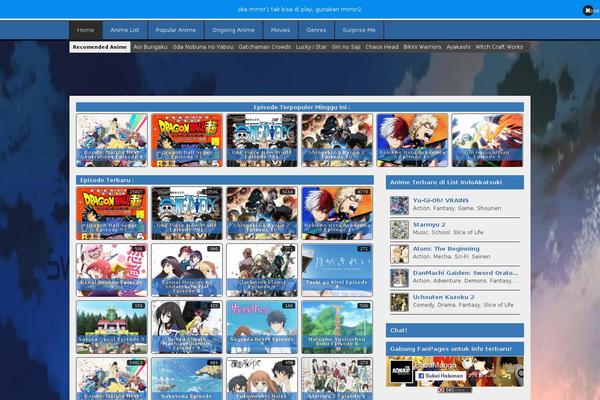The image size is (600, 400).
Task: Open Yu-Gi-Oh! VRAINS in new anime list
Action: click(440, 200)
